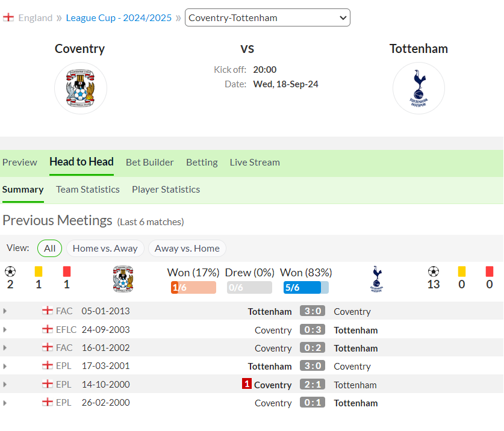This screenshot has height=431, width=504.
Task: Click red card badge beside Coventry 2:1
Action: (x=246, y=384)
